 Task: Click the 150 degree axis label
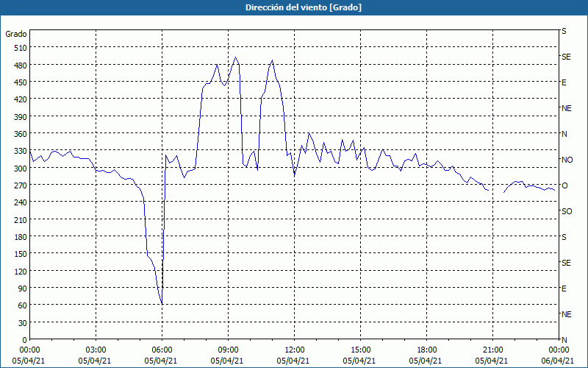click(x=21, y=254)
